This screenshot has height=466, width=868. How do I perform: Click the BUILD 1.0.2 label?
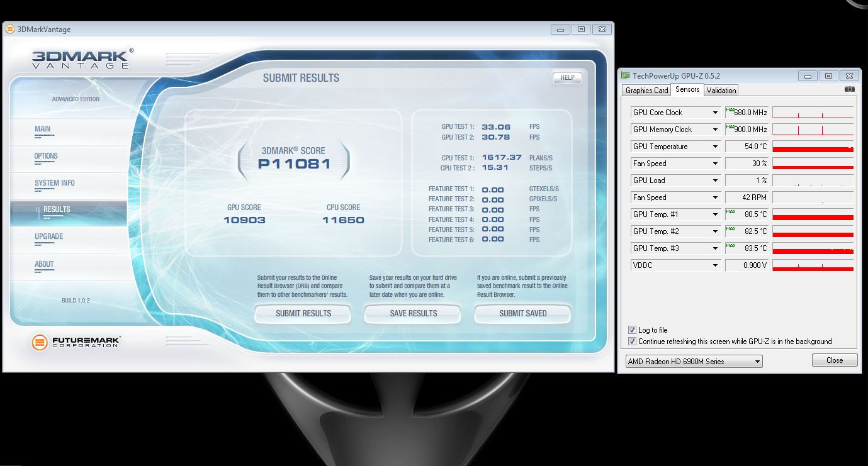click(76, 301)
